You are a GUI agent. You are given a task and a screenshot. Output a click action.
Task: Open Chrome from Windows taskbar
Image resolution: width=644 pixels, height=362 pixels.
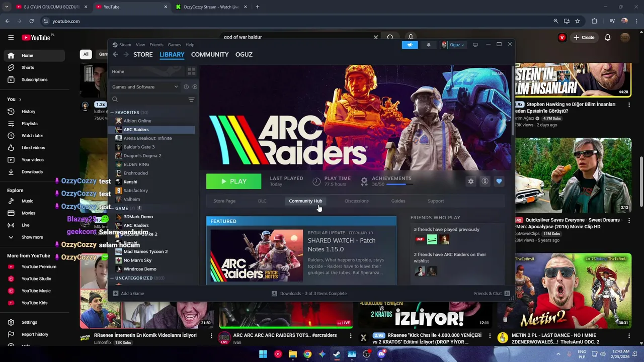coord(307,354)
